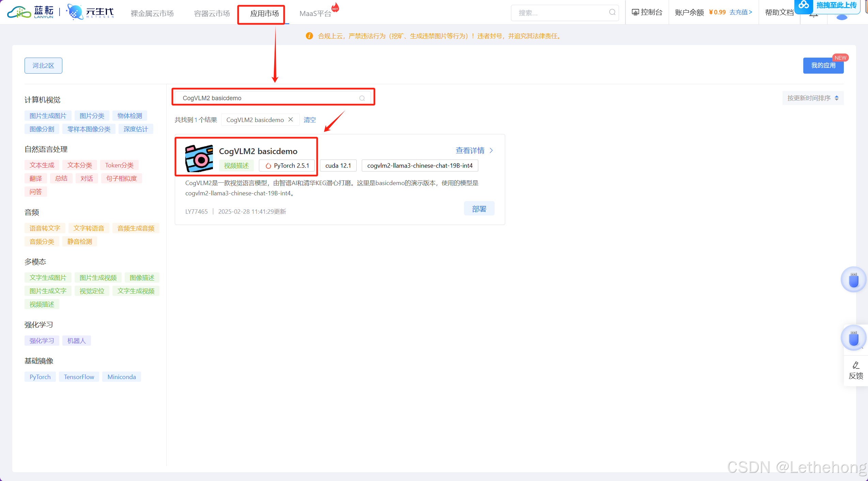The height and width of the screenshot is (481, 868).
Task: Open the 控制台 console icon link
Action: coord(635,13)
